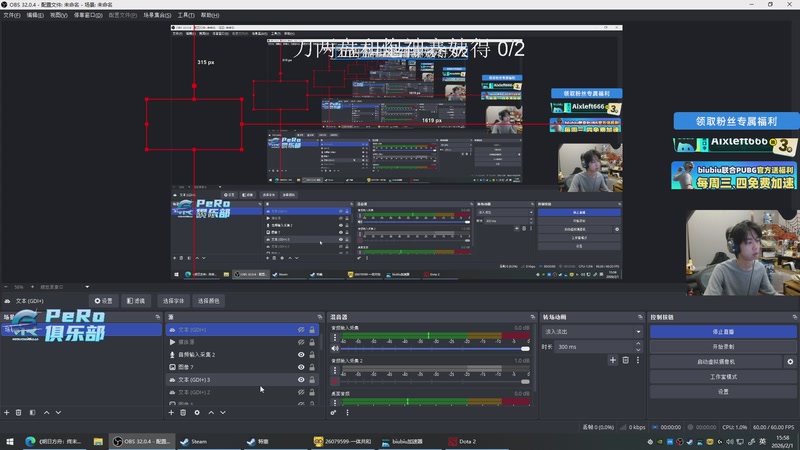Zoom in preview with plus icon
This screenshot has height=450, width=800.
point(32,287)
